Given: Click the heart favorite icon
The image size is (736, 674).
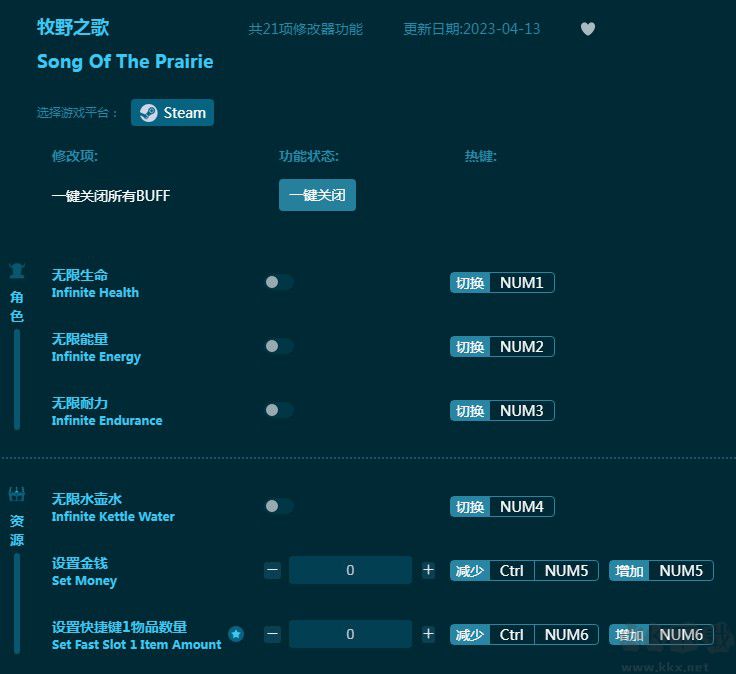Looking at the screenshot, I should (x=588, y=29).
